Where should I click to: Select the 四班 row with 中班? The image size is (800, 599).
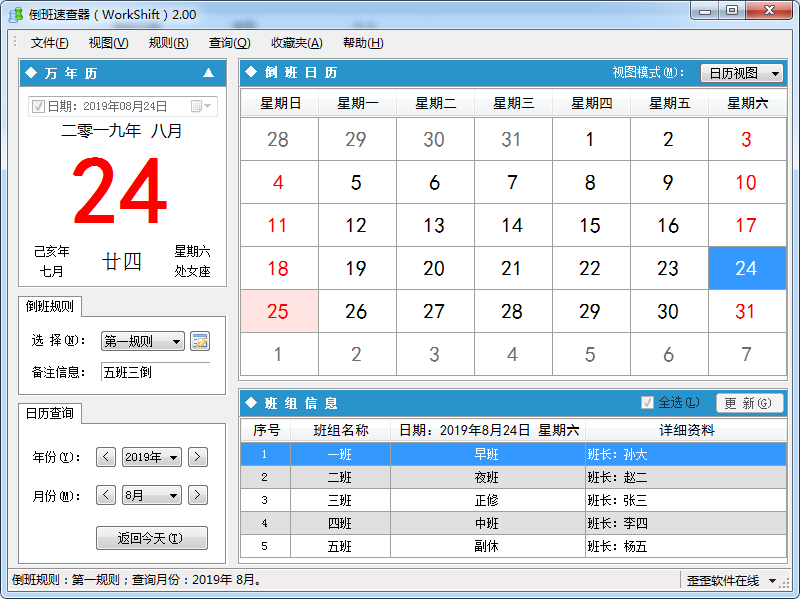click(x=513, y=523)
